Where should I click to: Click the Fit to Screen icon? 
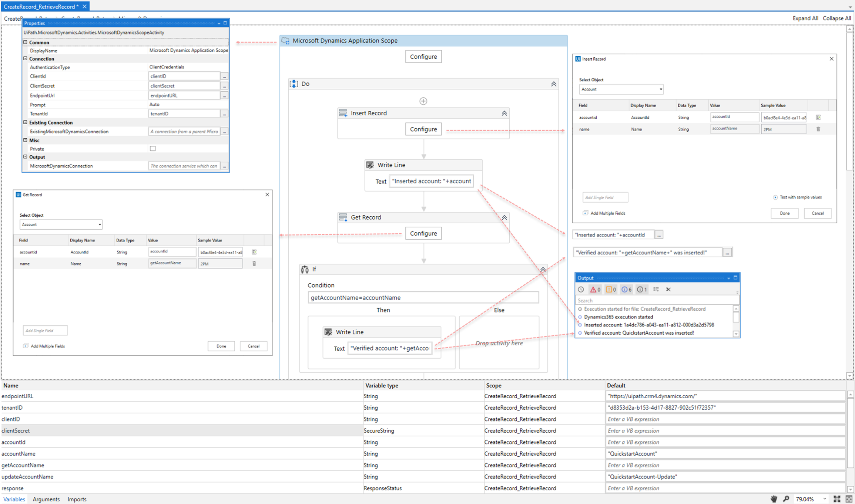[836, 499]
